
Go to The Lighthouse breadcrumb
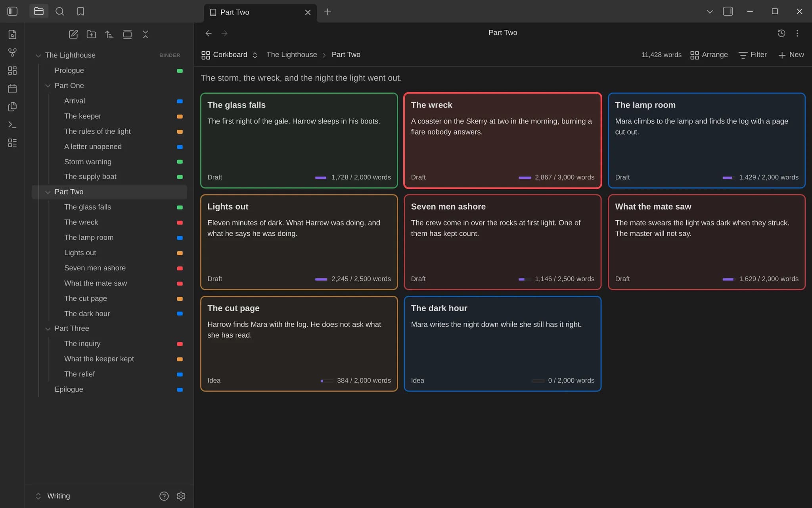(x=291, y=55)
